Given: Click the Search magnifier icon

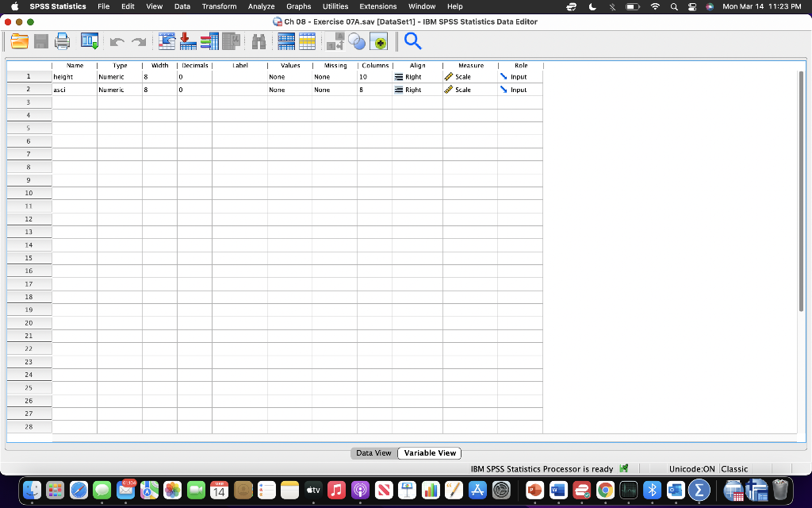Looking at the screenshot, I should [x=413, y=40].
